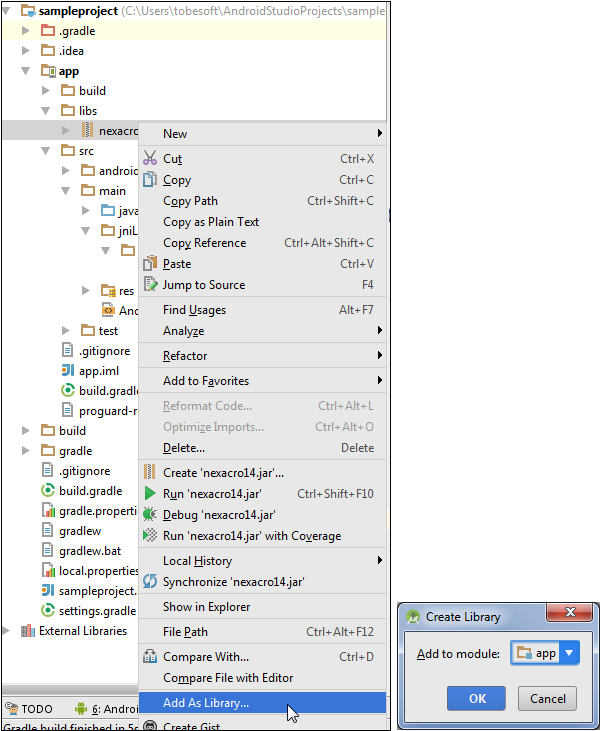
Task: Click the External Libraries bar-chart icon
Action: 28,631
